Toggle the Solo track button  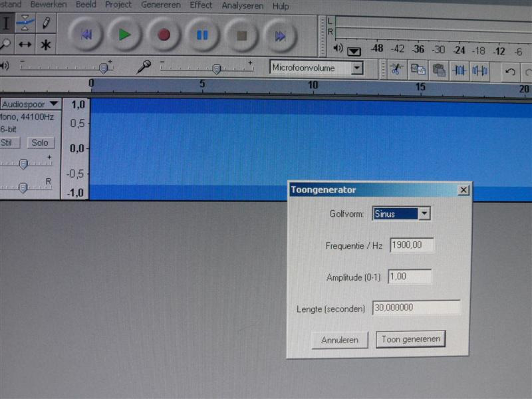click(x=40, y=142)
